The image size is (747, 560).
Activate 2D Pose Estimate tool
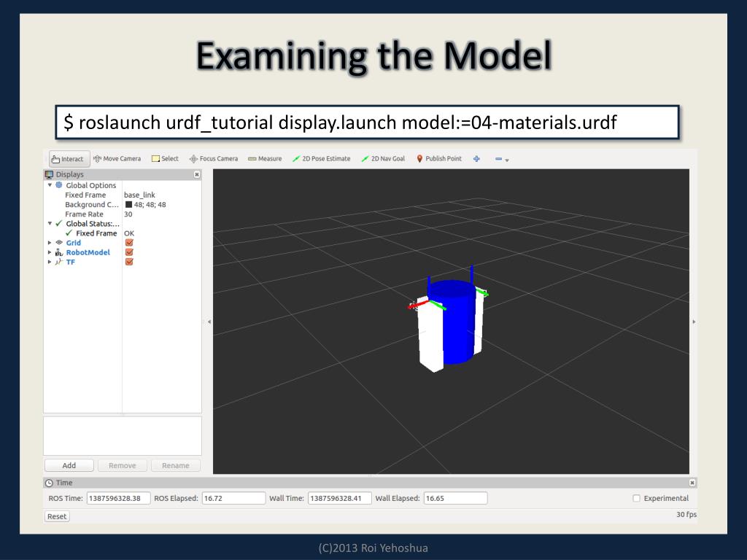[x=321, y=158]
